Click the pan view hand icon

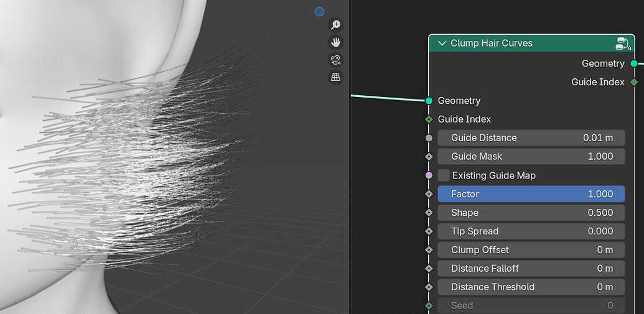click(x=335, y=42)
